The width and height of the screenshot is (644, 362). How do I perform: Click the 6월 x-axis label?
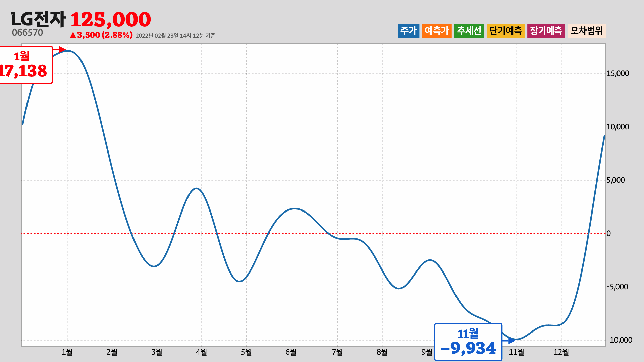(291, 352)
